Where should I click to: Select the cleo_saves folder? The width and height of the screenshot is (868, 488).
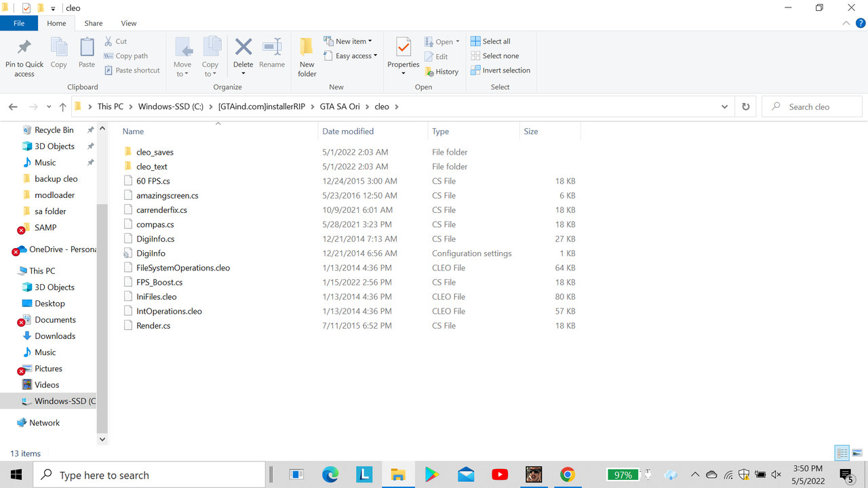pyautogui.click(x=155, y=152)
